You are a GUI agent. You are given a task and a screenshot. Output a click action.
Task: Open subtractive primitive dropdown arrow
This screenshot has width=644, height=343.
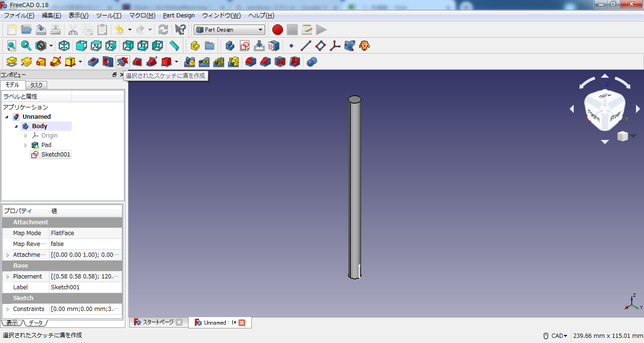176,62
